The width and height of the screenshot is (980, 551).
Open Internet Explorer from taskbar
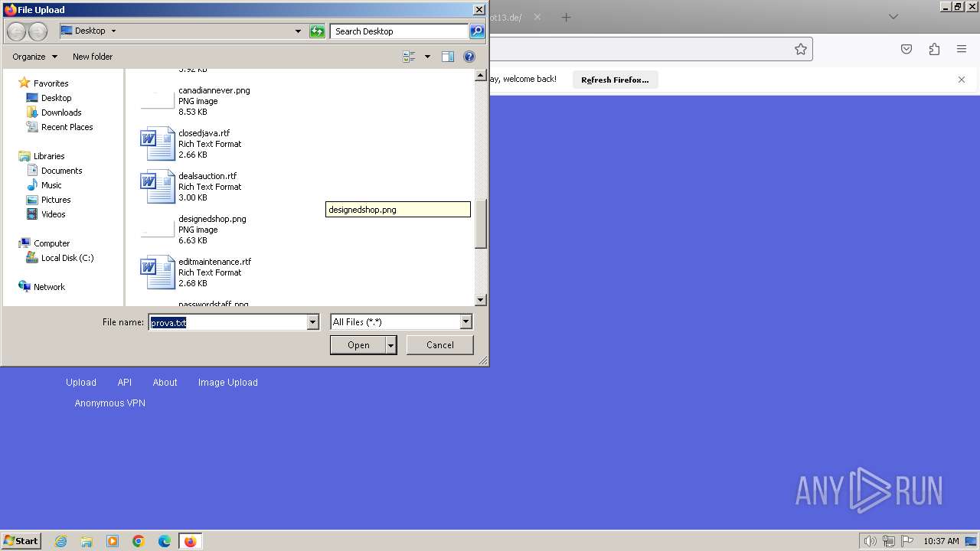(60, 541)
